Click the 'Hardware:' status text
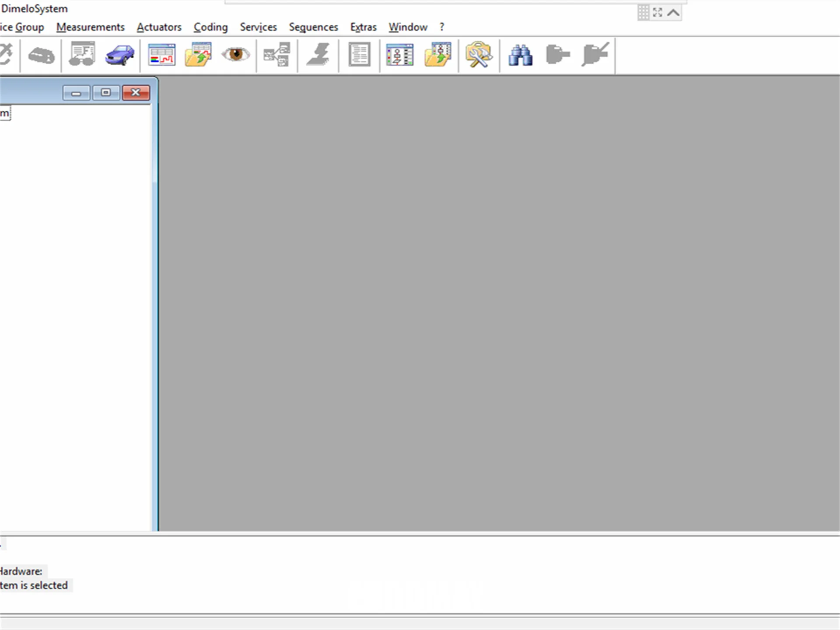Viewport: 840px width, 630px height. [x=21, y=571]
